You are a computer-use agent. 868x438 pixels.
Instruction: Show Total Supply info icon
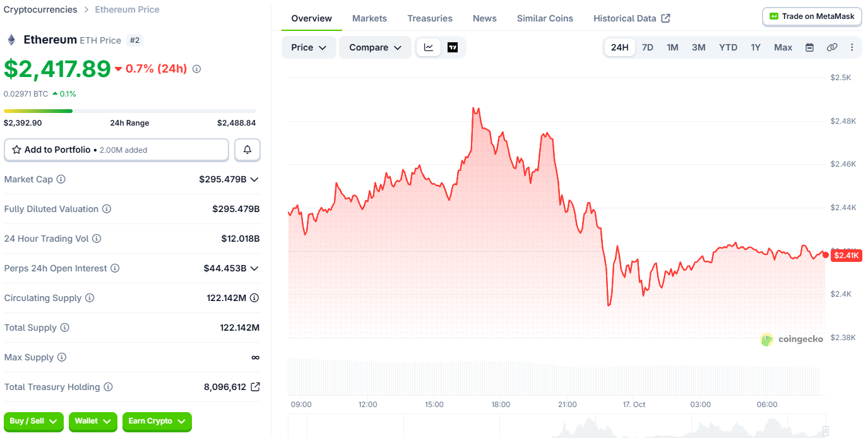tap(64, 328)
